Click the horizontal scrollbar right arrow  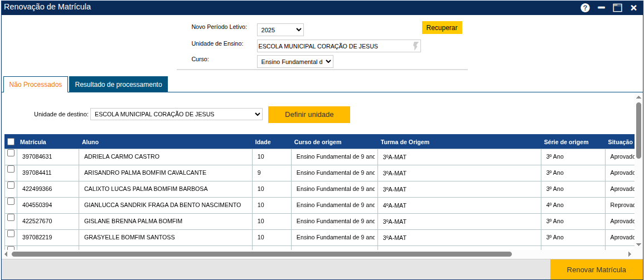coord(630,254)
